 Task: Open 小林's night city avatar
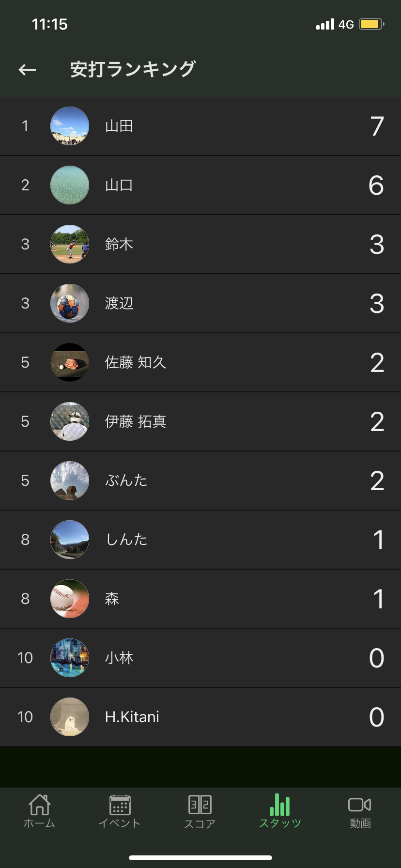70,658
